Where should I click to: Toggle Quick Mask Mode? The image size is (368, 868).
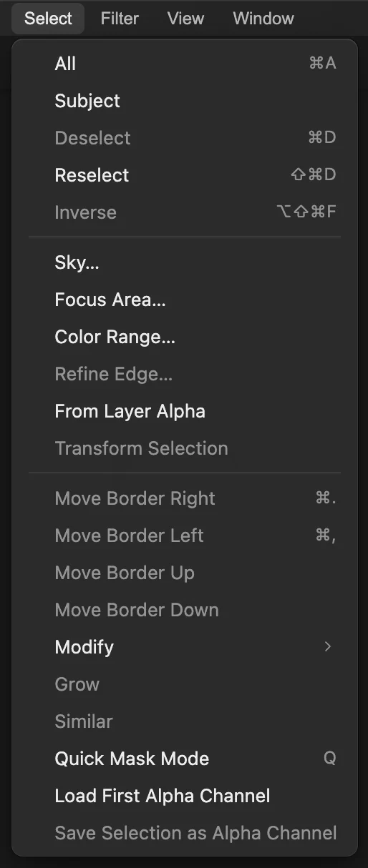[185, 759]
